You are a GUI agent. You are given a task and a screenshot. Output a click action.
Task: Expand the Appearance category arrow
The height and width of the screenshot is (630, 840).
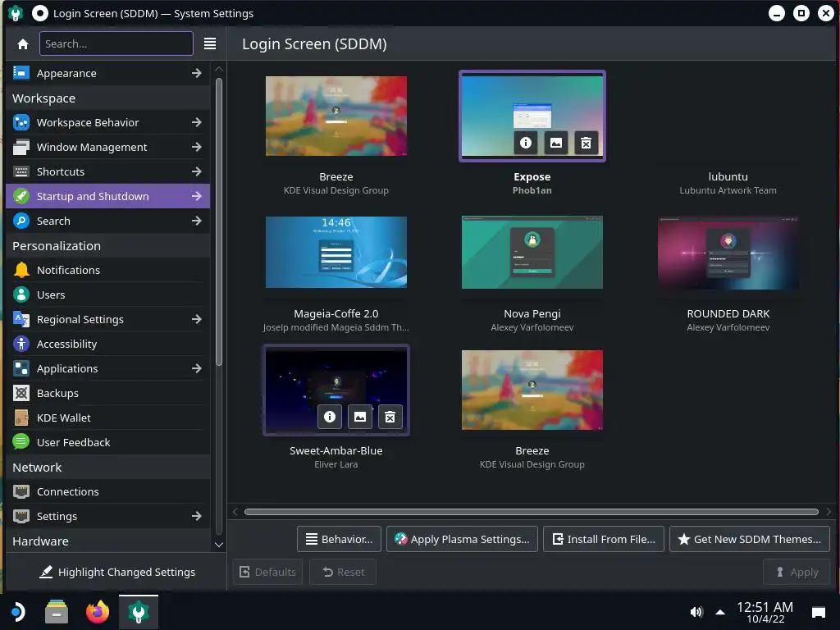coord(197,72)
